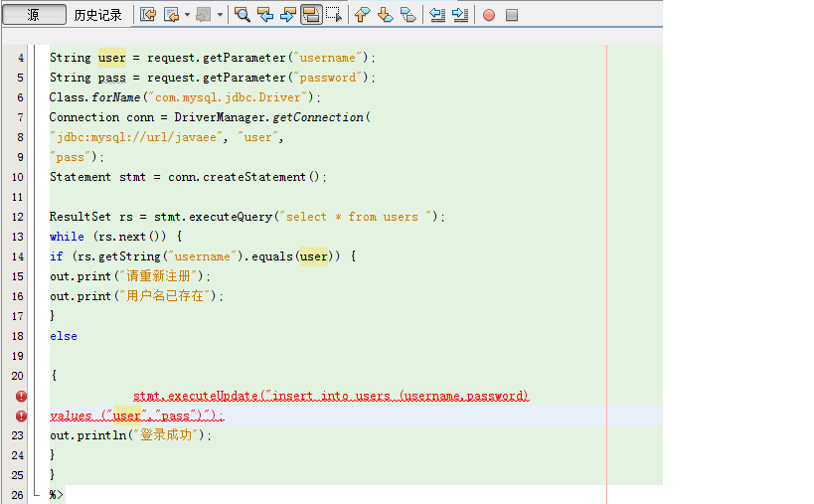The image size is (814, 504).
Task: Open the Back navigation history dropdown
Action: click(187, 15)
